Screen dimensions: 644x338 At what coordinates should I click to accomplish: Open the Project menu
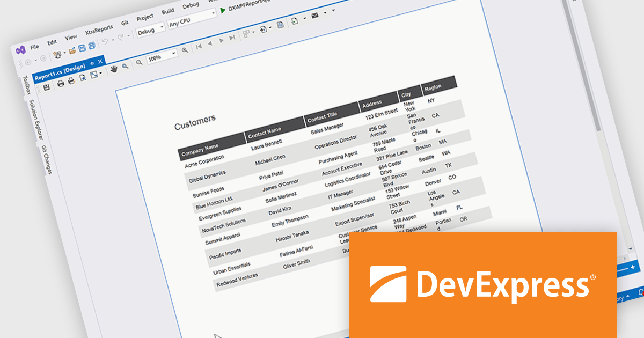pyautogui.click(x=145, y=18)
